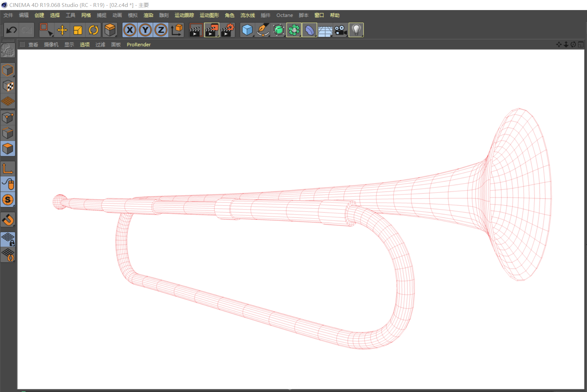Viewport: 587px width, 392px height.
Task: Expand the selection tool dropdown
Action: [x=46, y=30]
